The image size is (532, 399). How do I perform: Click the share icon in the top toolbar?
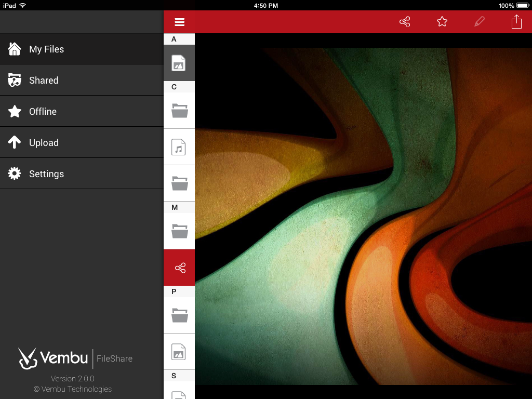point(405,22)
